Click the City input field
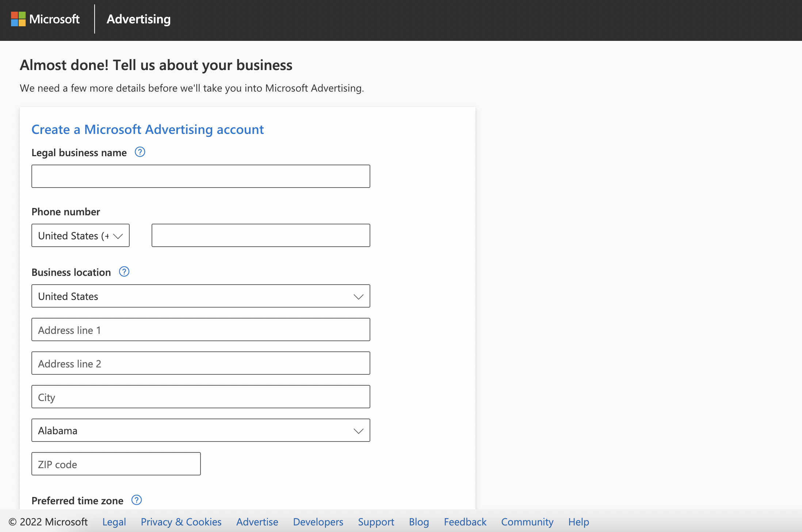This screenshot has width=802, height=532. pyautogui.click(x=201, y=397)
